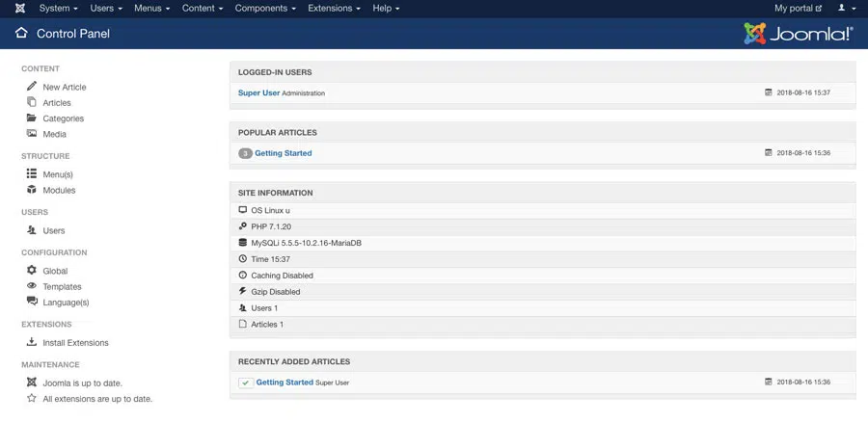Image resolution: width=868 pixels, height=422 pixels.
Task: Open the Users dropdown in top menu bar
Action: pyautogui.click(x=106, y=9)
